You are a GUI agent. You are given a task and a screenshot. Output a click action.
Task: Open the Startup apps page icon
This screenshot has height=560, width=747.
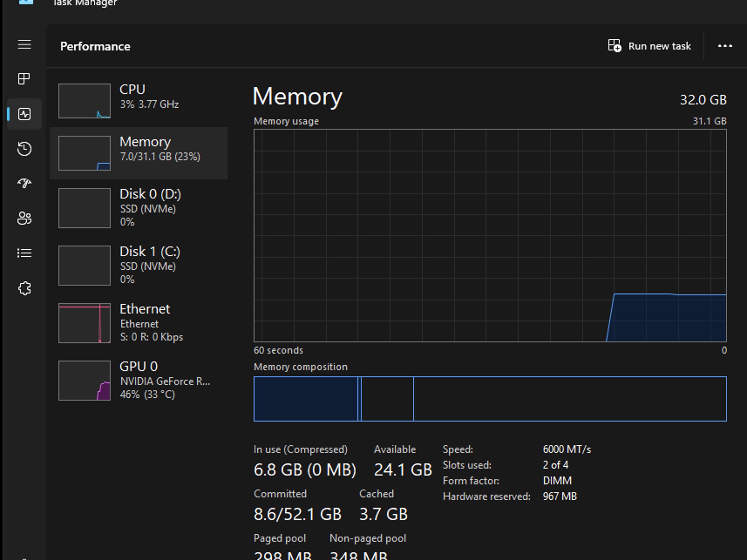(24, 183)
